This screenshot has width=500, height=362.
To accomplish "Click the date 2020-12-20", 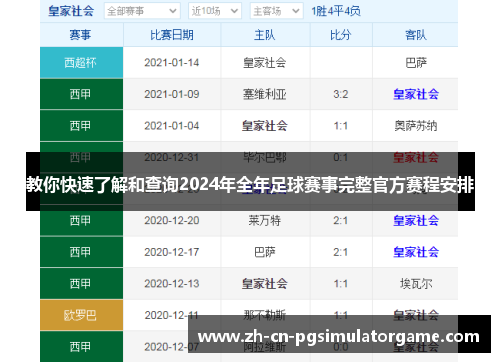I will pyautogui.click(x=172, y=221).
